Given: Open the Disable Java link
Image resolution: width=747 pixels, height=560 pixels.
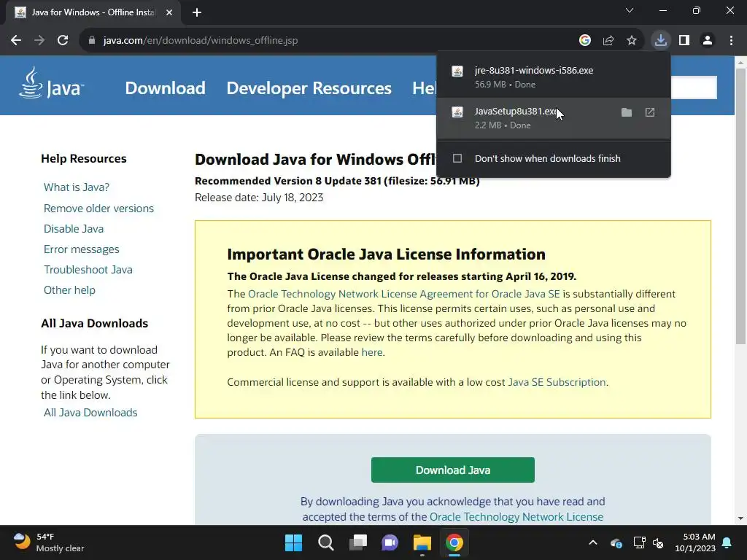Looking at the screenshot, I should coord(74,228).
